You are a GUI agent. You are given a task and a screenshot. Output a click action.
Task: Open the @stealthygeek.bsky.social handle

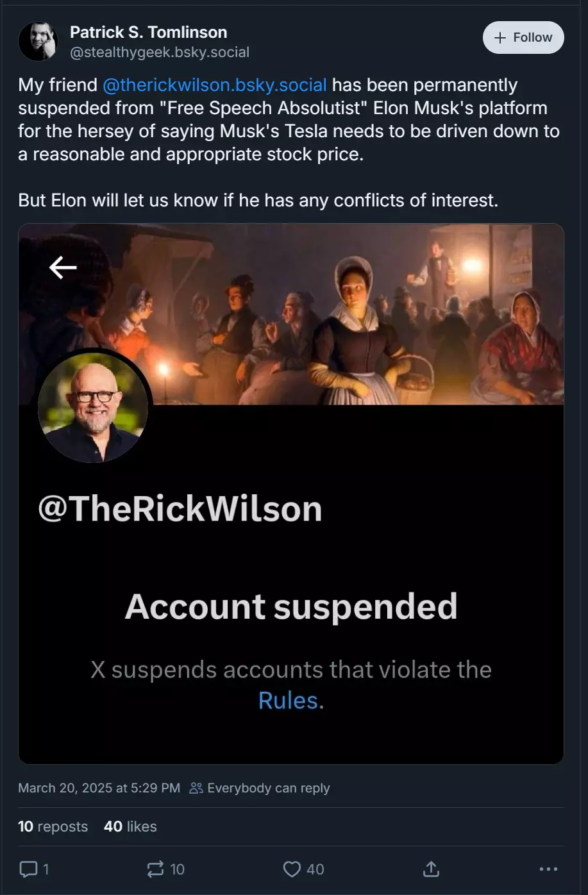point(160,53)
